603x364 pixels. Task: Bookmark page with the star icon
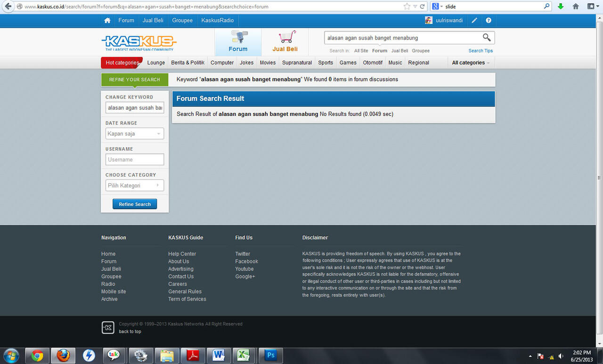pyautogui.click(x=407, y=7)
